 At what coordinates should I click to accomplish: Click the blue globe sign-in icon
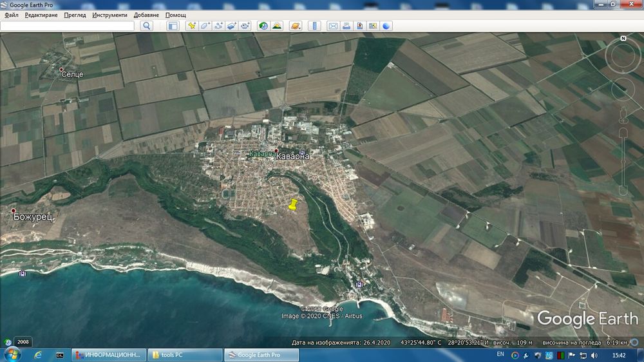[x=386, y=26]
